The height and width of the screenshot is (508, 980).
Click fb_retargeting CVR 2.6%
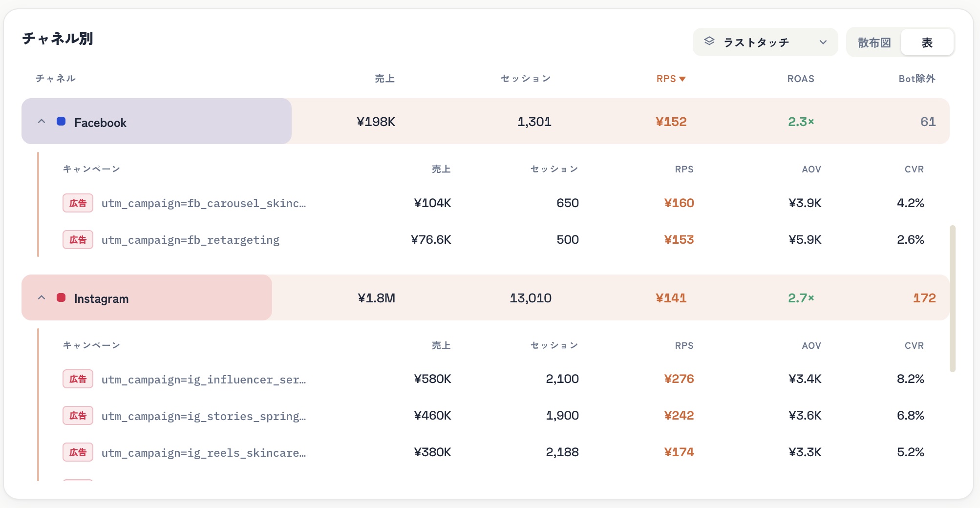click(910, 239)
